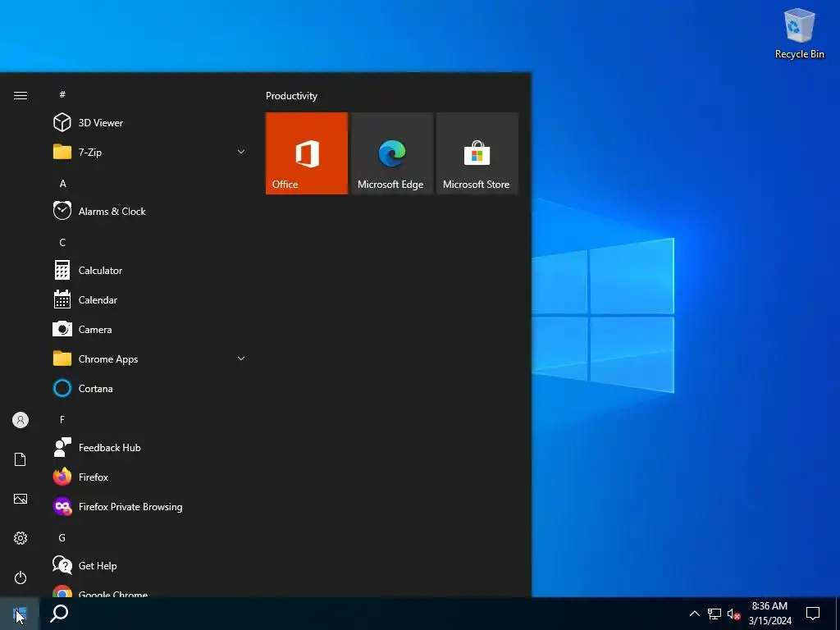
Task: Open the Calculator app
Action: 150,271
